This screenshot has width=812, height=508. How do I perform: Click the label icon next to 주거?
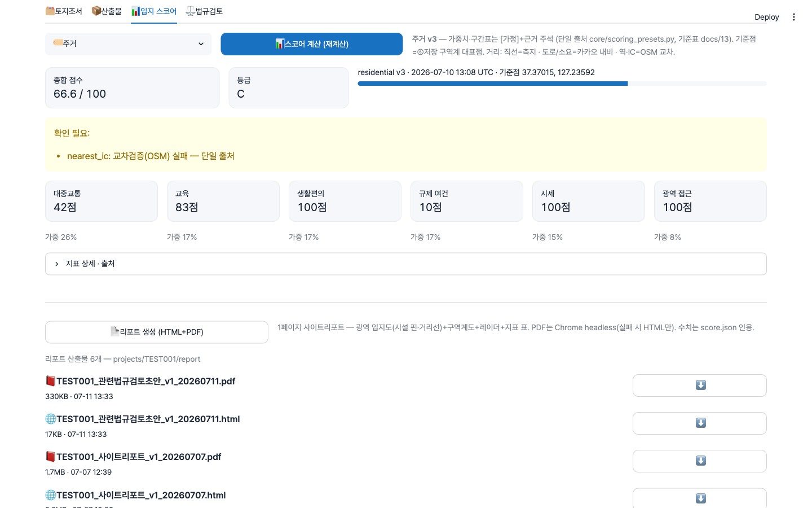point(58,42)
